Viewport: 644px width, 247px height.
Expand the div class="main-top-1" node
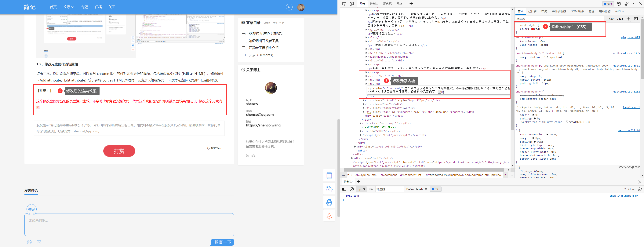pos(361,124)
